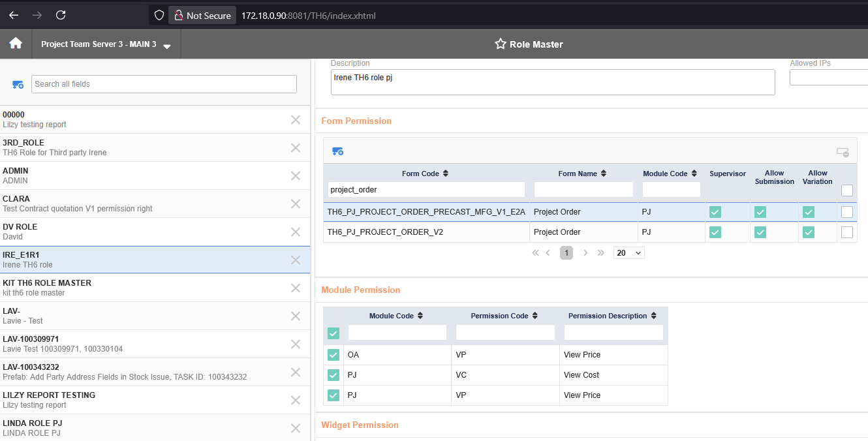Toggle Supervisor for TH6_PJ_PROJECT_ORDER_V2

click(x=715, y=232)
